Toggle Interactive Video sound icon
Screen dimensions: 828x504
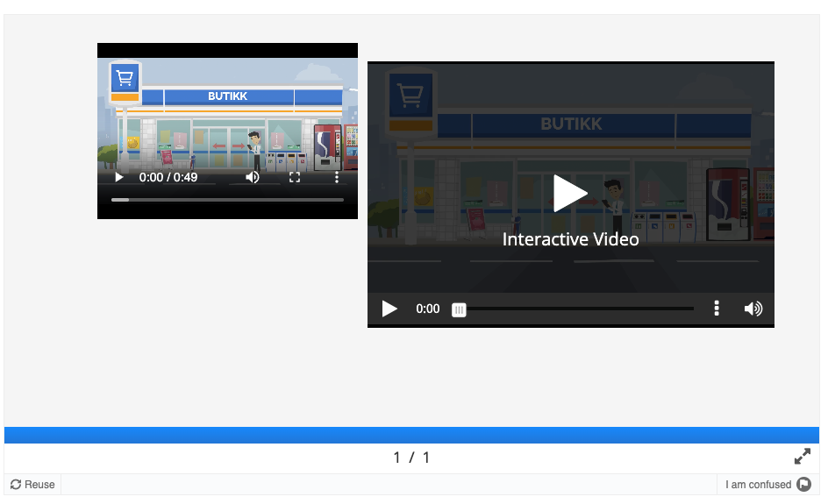(x=753, y=309)
